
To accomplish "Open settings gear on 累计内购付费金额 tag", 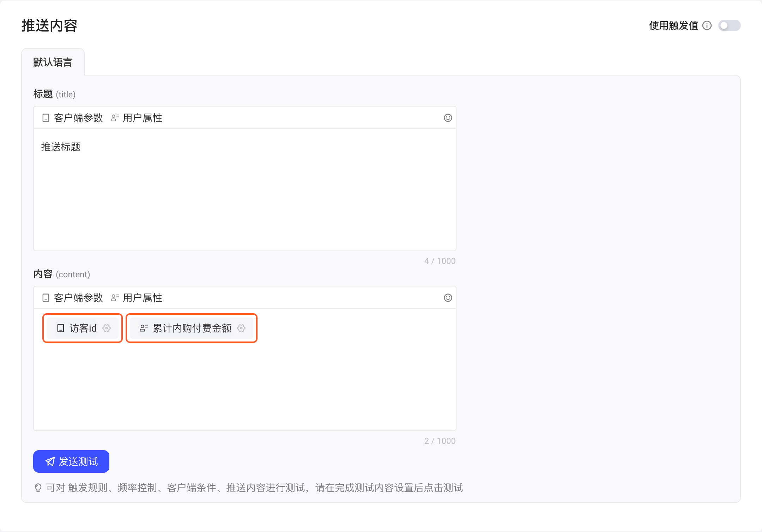I will pos(241,328).
